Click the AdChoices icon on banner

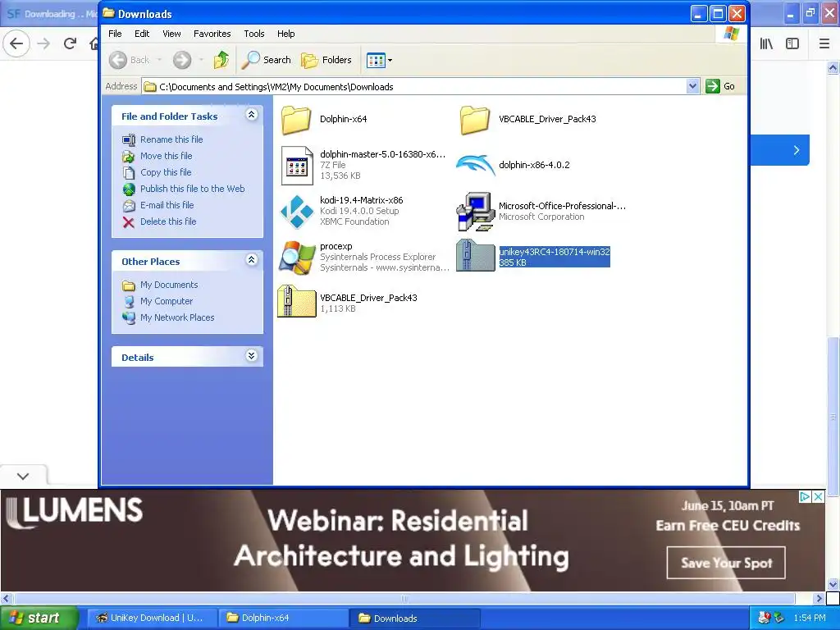tap(805, 496)
